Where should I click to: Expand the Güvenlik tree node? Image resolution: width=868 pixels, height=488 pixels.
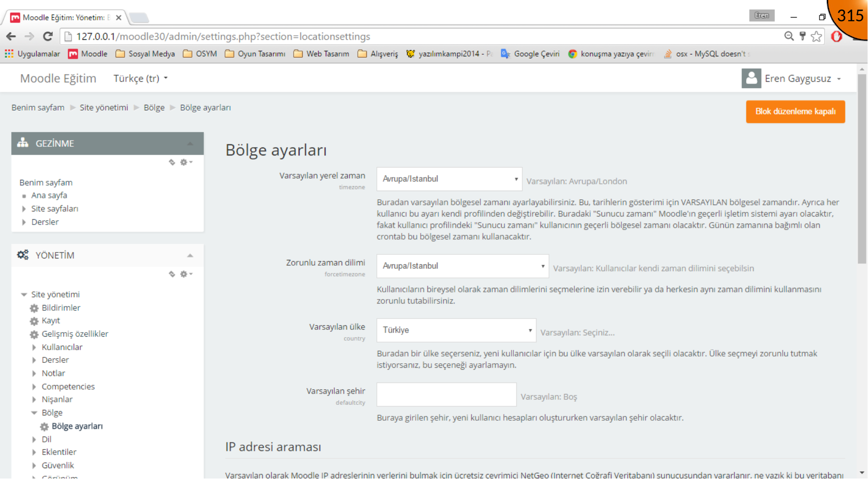coord(34,465)
